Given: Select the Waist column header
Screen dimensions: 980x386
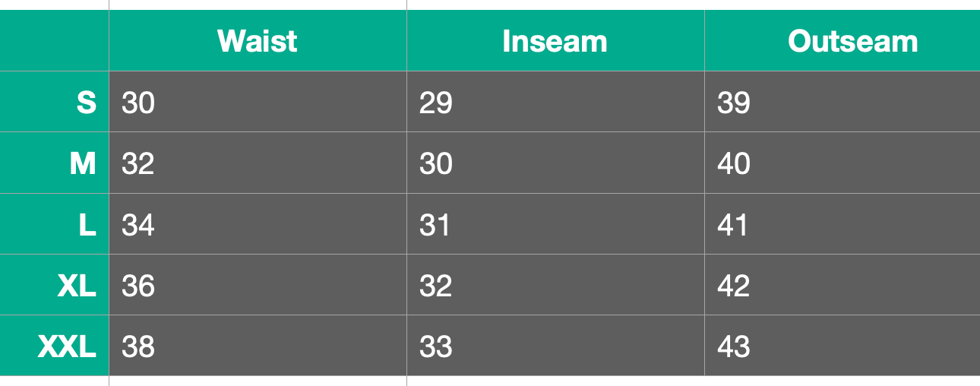Looking at the screenshot, I should coord(258,41).
